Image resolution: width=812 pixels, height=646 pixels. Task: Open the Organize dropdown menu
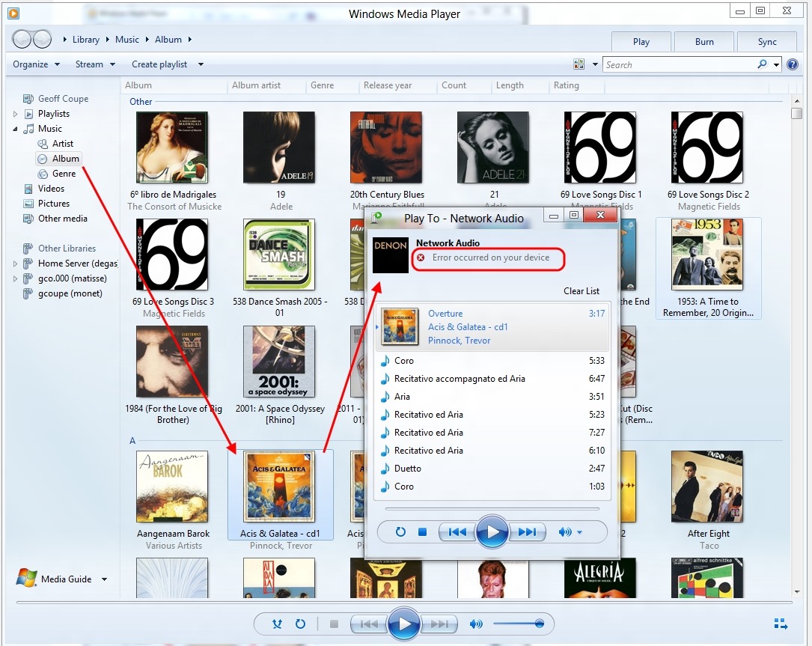36,64
